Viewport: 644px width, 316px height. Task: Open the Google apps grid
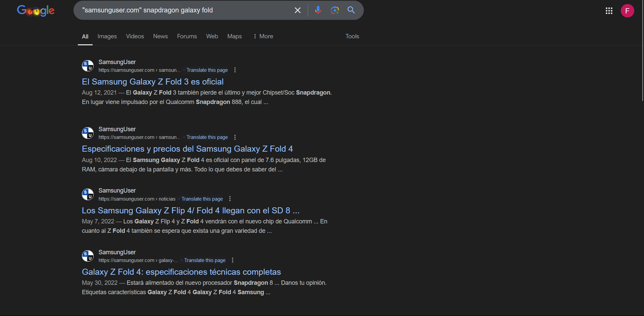609,11
